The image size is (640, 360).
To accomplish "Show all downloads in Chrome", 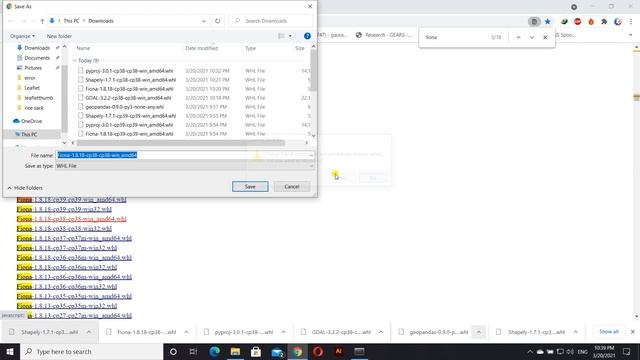I will [609, 332].
